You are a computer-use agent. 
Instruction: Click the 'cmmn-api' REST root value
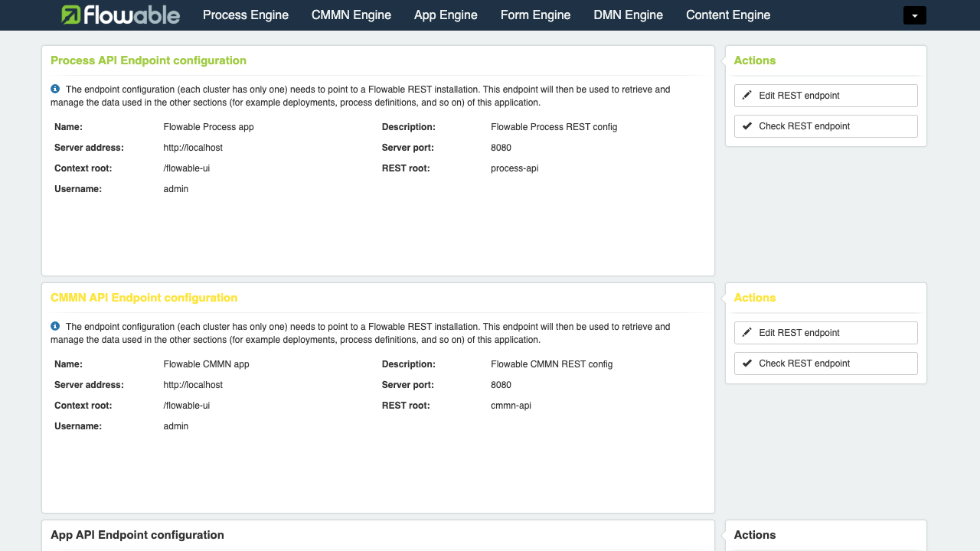511,406
